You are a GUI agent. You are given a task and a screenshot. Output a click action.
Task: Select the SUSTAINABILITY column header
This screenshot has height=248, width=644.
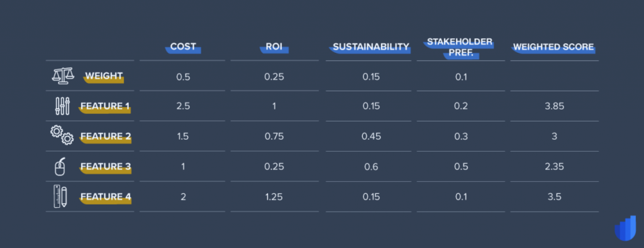click(x=371, y=47)
